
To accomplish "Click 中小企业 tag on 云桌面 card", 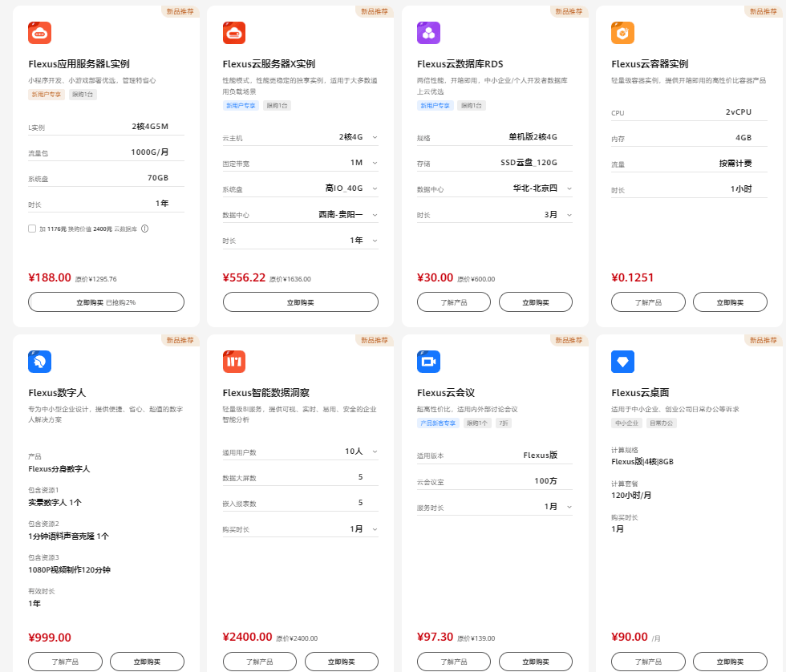I will click(626, 423).
